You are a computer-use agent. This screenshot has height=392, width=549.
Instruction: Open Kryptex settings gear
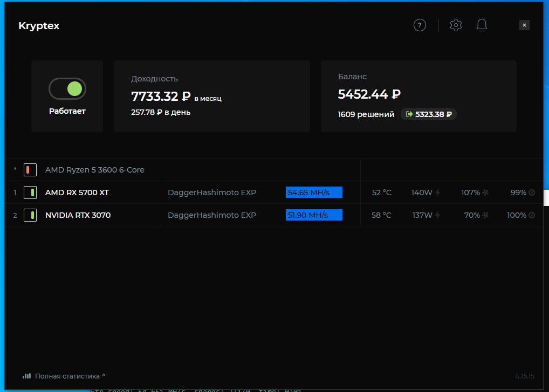click(x=456, y=25)
